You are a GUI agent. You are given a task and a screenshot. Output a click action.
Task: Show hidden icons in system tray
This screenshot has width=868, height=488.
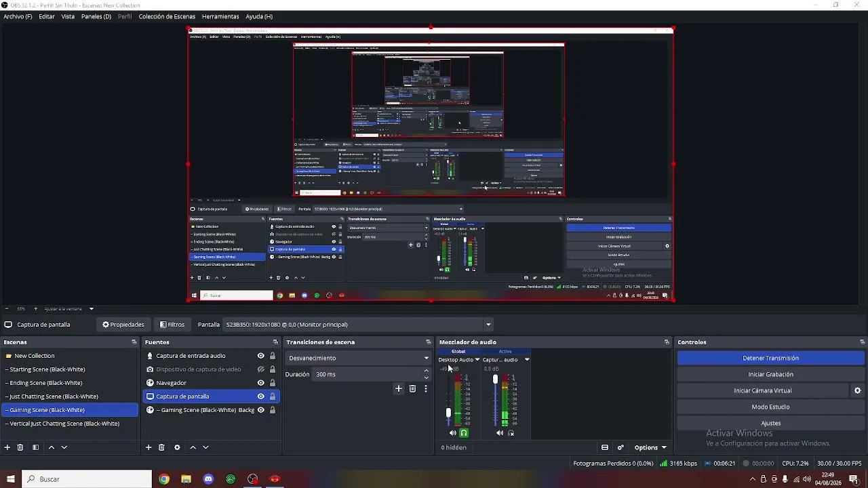752,479
